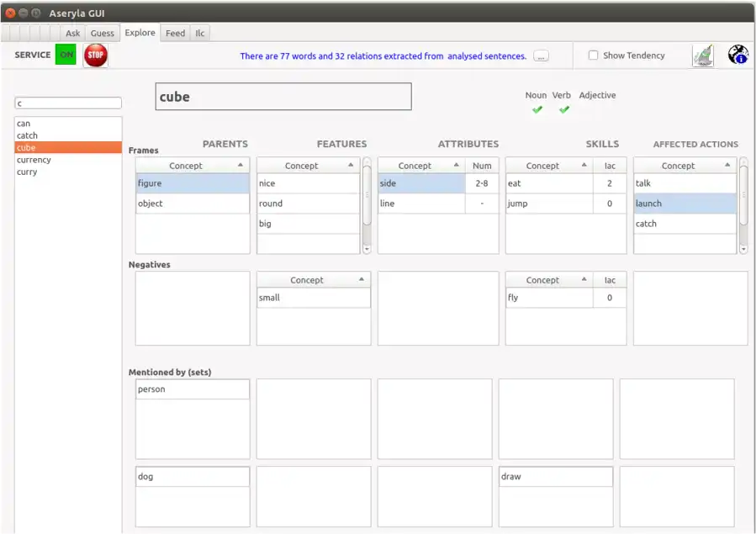Open the sort arrow on ATTRIBUTES Concept column
756x534 pixels.
(457, 165)
